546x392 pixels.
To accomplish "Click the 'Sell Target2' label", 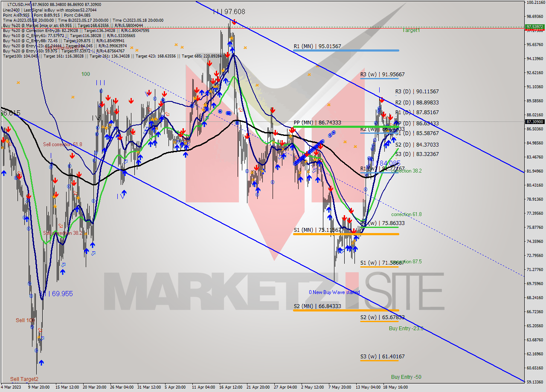I will tap(24, 379).
